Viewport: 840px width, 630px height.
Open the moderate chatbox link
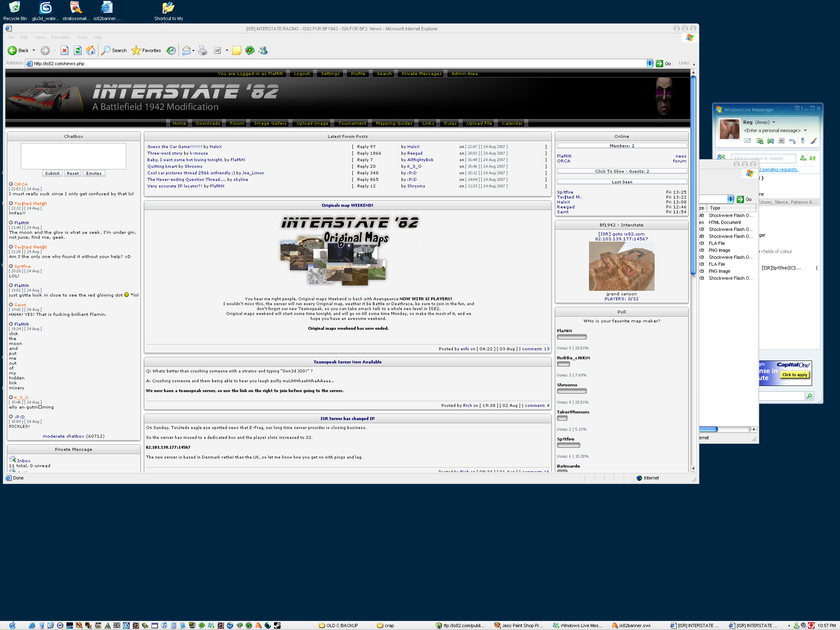[64, 436]
